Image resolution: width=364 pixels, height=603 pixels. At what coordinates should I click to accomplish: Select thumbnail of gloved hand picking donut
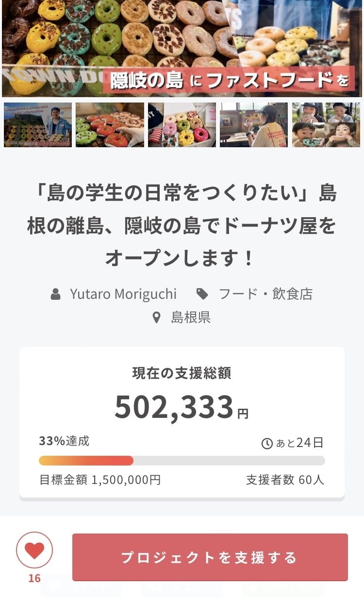pos(110,125)
